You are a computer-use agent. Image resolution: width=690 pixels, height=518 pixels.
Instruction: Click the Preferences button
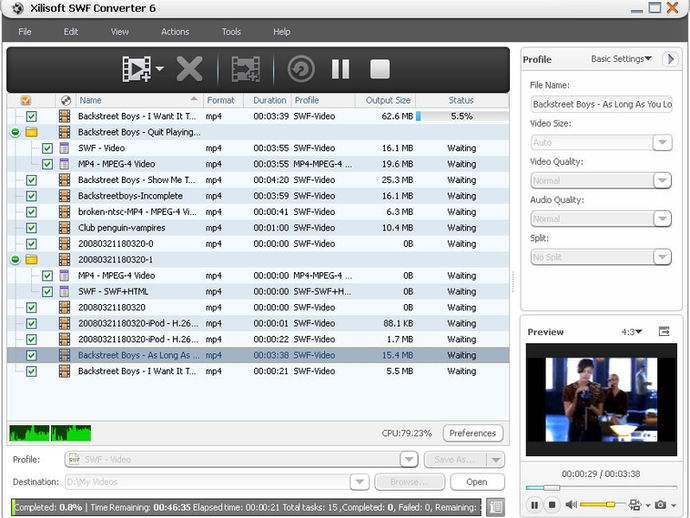tap(473, 433)
